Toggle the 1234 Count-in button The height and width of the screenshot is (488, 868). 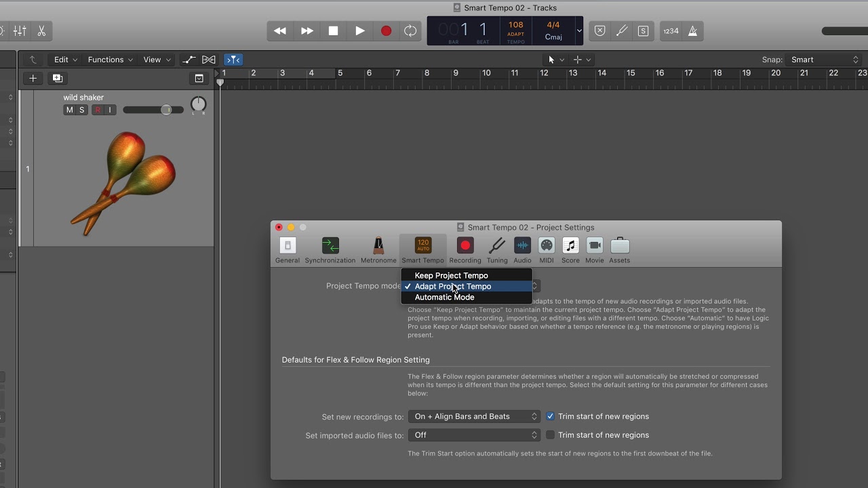pos(671,31)
